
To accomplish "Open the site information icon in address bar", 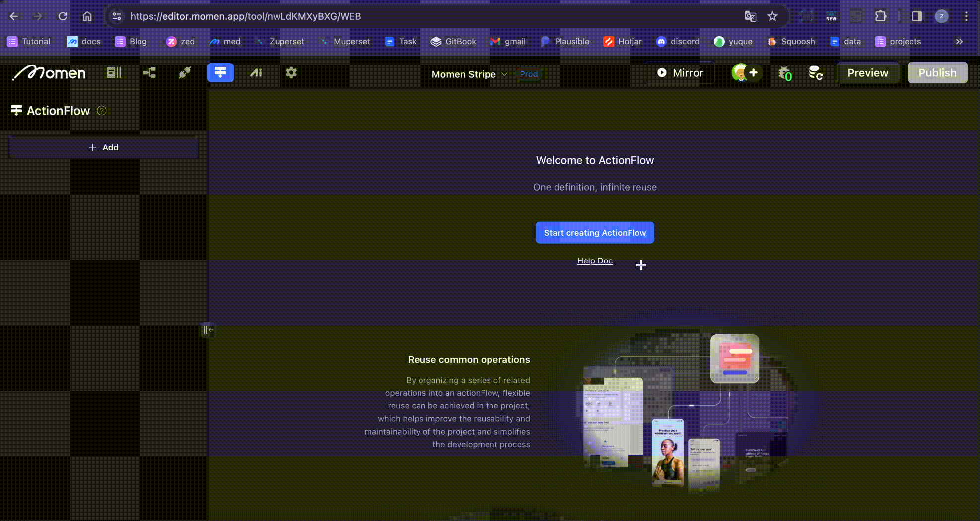I will click(x=117, y=16).
